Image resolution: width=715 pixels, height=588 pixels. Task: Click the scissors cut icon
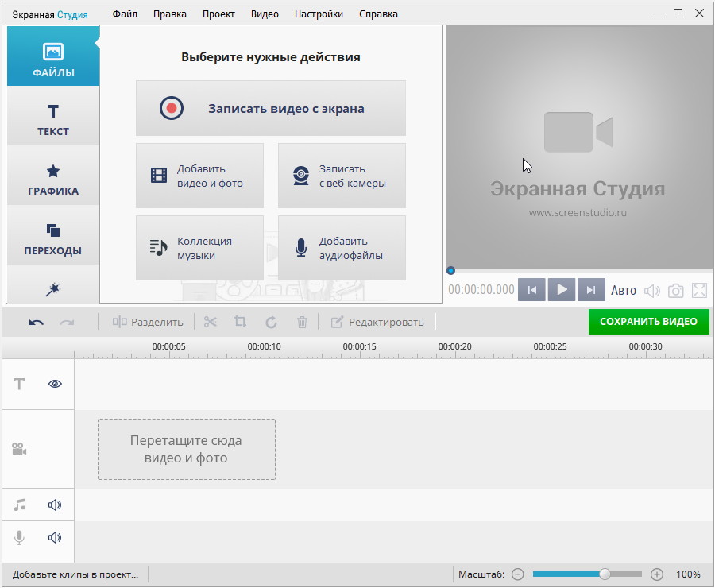[211, 322]
